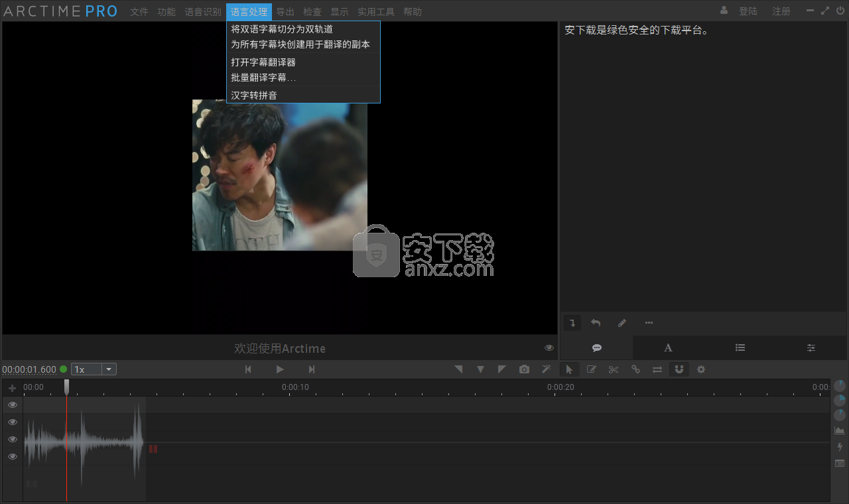Click the video preview thumbnail
The width and height of the screenshot is (849, 504).
pyautogui.click(x=280, y=175)
